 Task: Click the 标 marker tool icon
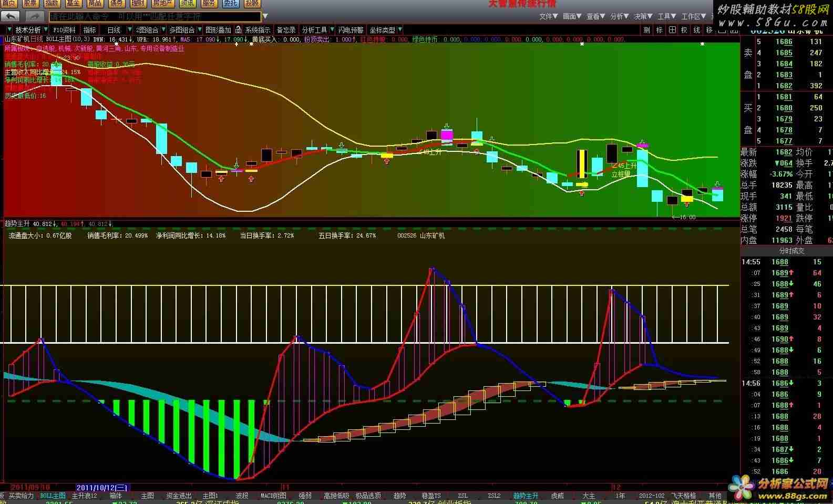pos(660,30)
